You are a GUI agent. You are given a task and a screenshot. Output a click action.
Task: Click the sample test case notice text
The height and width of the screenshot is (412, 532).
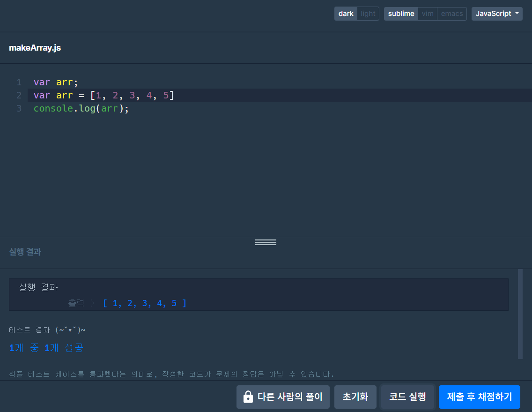171,375
